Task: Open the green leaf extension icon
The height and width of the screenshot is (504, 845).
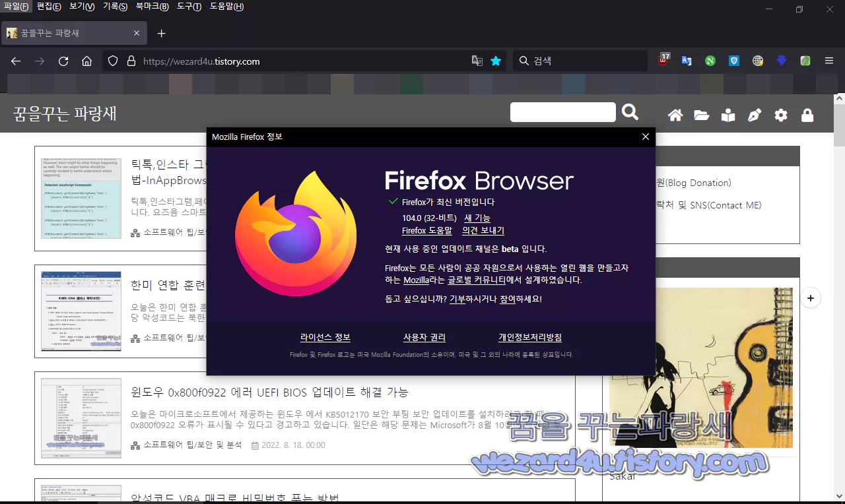Action: pyautogui.click(x=805, y=61)
